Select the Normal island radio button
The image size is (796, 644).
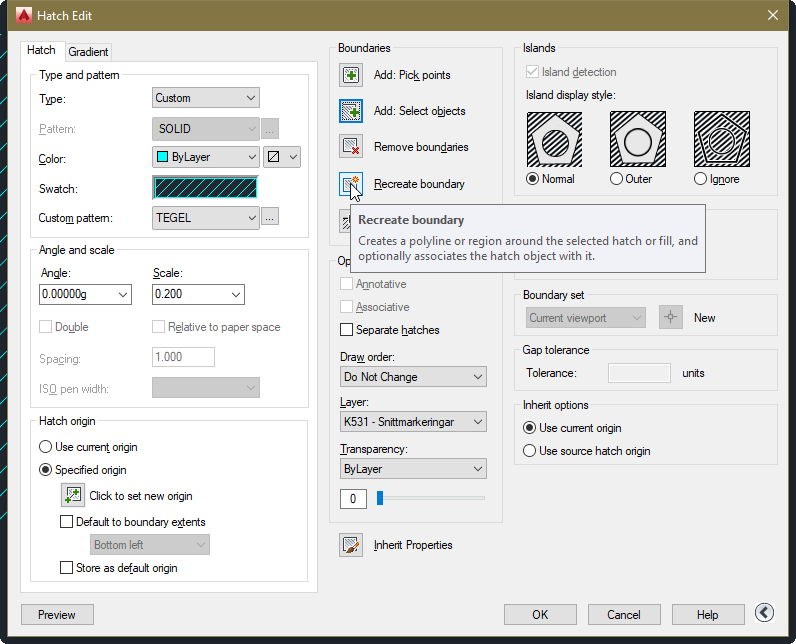pyautogui.click(x=532, y=179)
